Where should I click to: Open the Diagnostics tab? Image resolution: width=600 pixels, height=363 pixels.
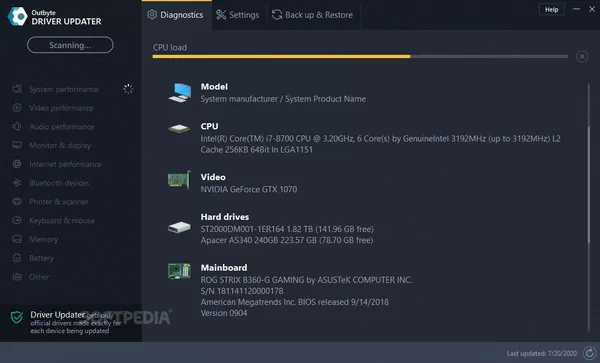coord(176,15)
